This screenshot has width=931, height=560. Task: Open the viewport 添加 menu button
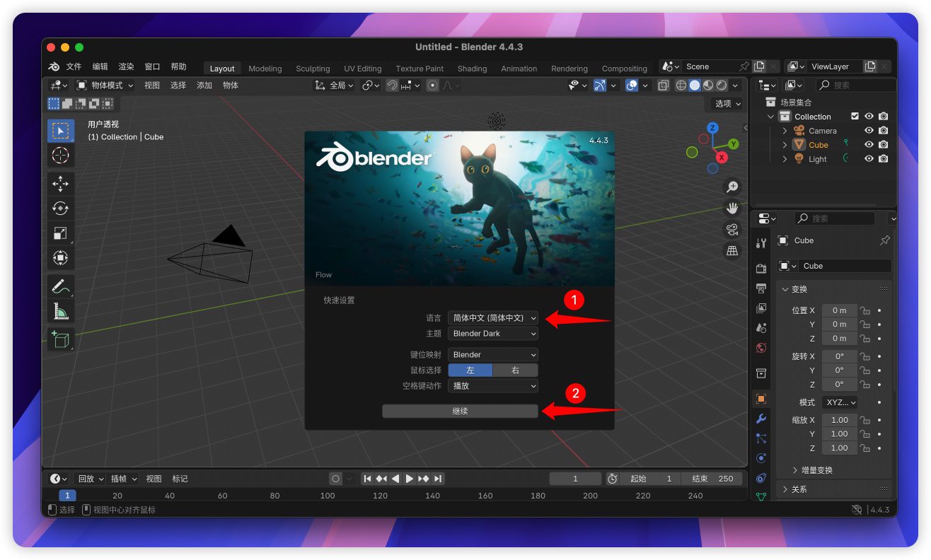[204, 85]
